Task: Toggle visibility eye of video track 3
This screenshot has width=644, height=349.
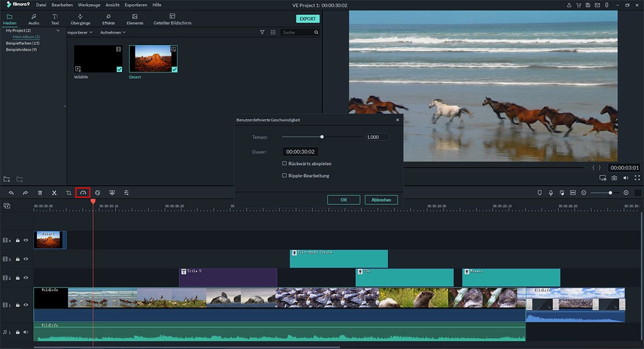Action: tap(26, 259)
